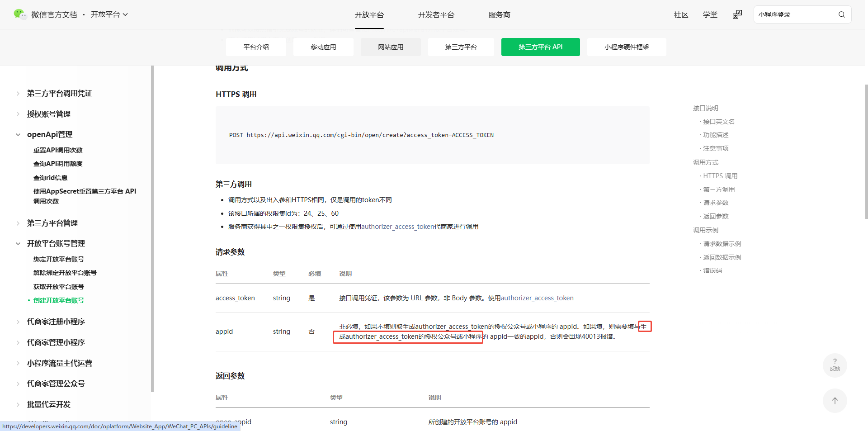The image size is (868, 431).
Task: Select the 第三方平台 API sub-tab
Action: [540, 47]
